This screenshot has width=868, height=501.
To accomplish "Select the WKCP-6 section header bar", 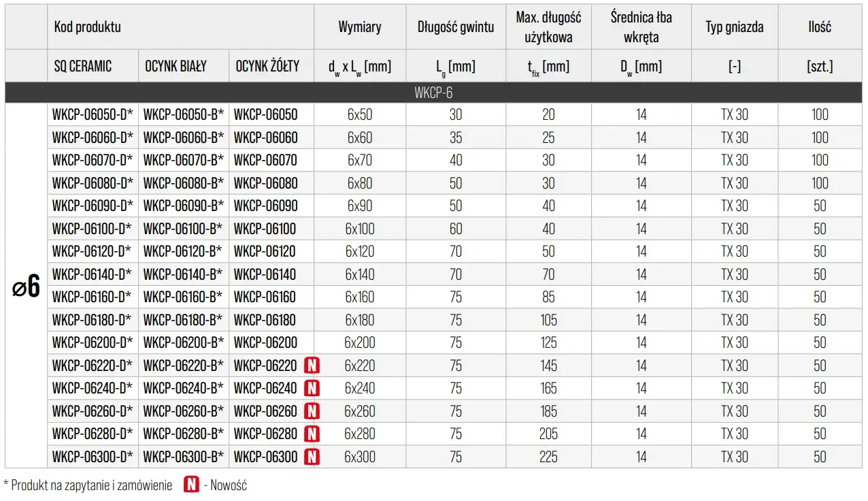I will [x=433, y=93].
